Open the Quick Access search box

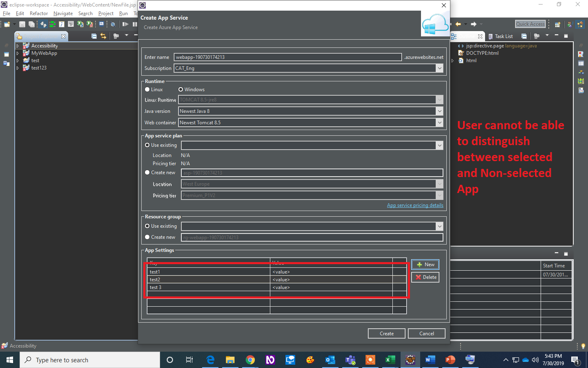(530, 24)
